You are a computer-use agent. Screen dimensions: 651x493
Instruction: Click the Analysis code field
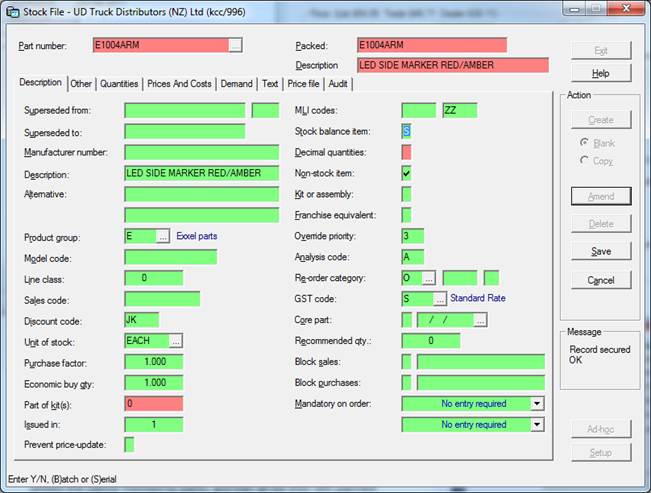[413, 257]
